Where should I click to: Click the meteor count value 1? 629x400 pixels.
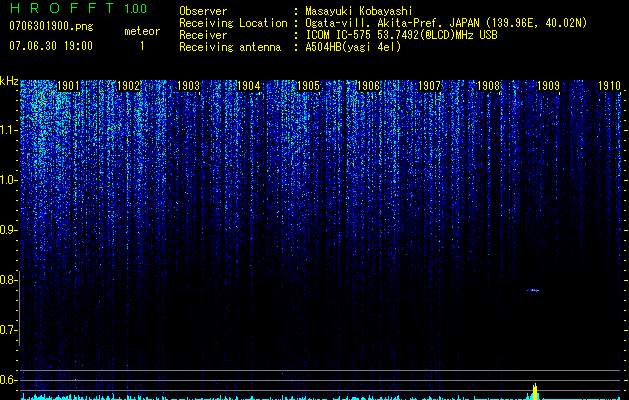click(x=142, y=46)
